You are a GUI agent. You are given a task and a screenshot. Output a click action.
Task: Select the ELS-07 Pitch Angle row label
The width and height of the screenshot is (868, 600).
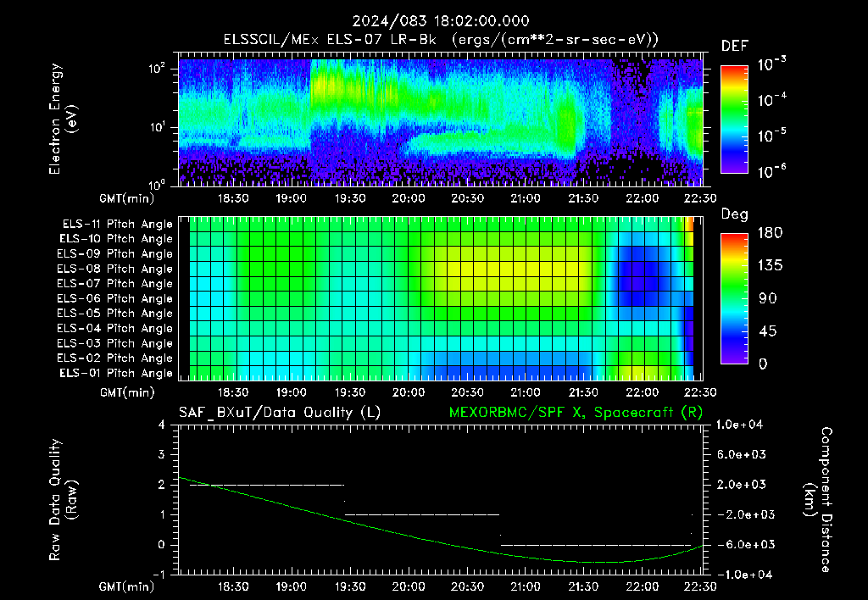point(115,283)
